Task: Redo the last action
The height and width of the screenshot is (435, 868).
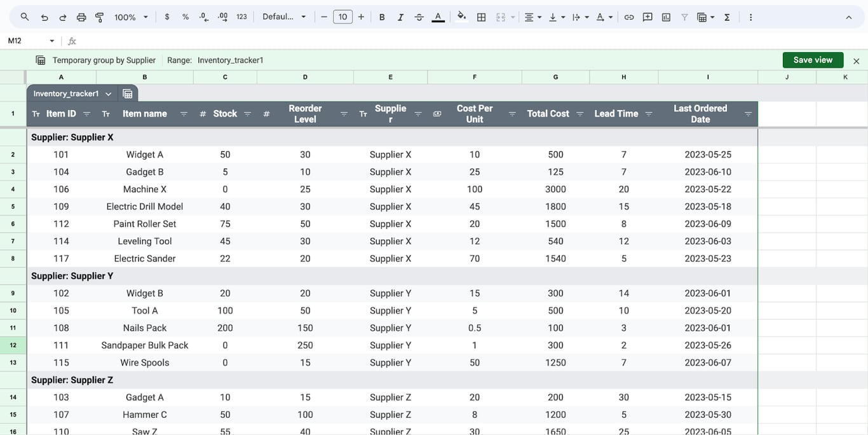Action: 62,17
